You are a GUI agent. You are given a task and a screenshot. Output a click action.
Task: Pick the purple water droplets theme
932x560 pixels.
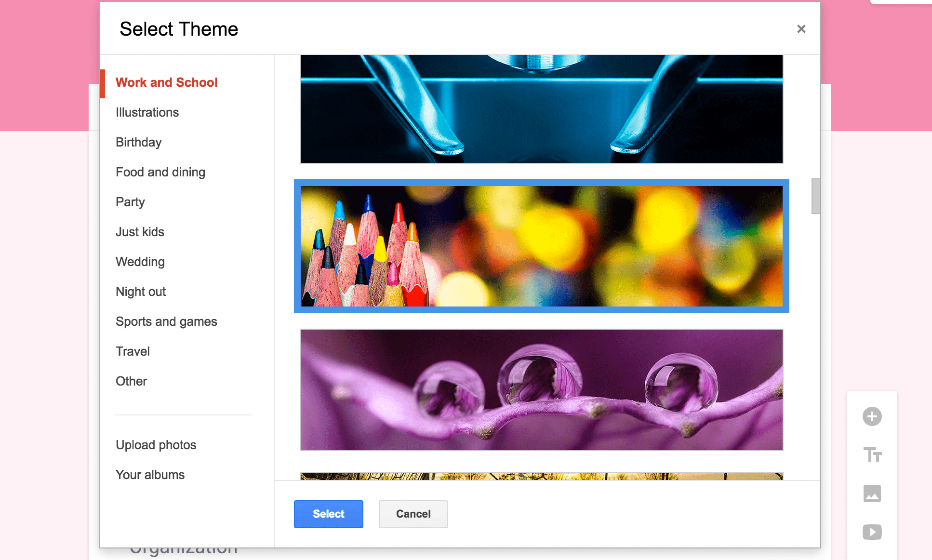tap(541, 390)
